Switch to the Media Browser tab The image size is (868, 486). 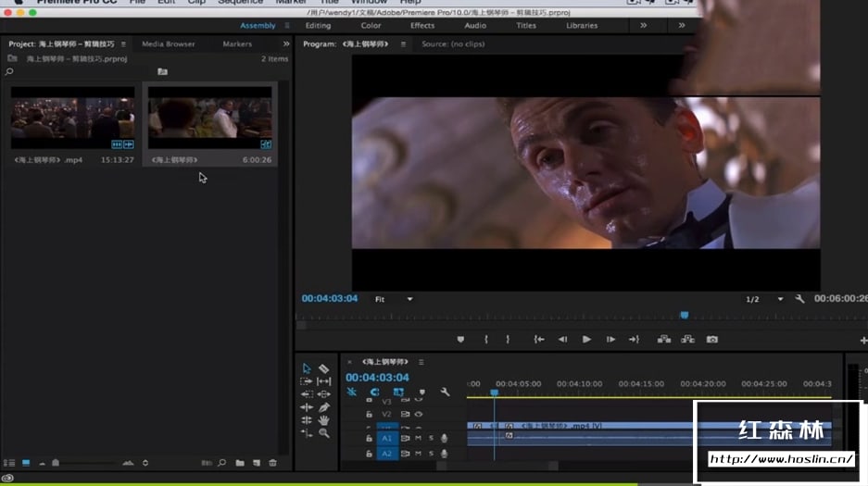pos(168,44)
